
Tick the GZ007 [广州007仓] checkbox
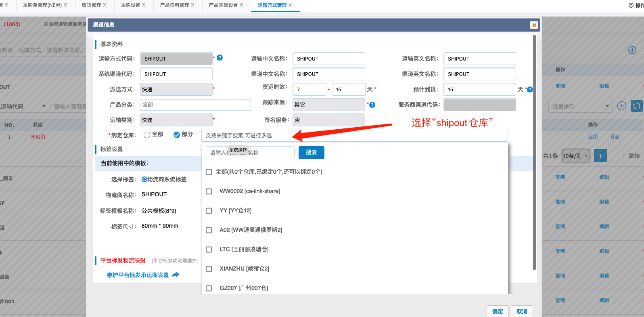(209, 288)
